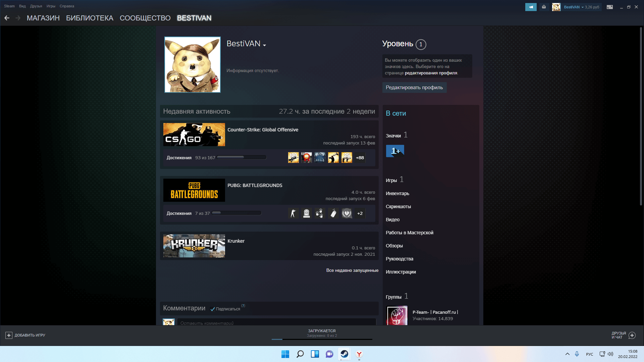Image resolution: width=644 pixels, height=362 pixels.
Task: Open Работы в Мастерской link
Action: click(x=410, y=233)
